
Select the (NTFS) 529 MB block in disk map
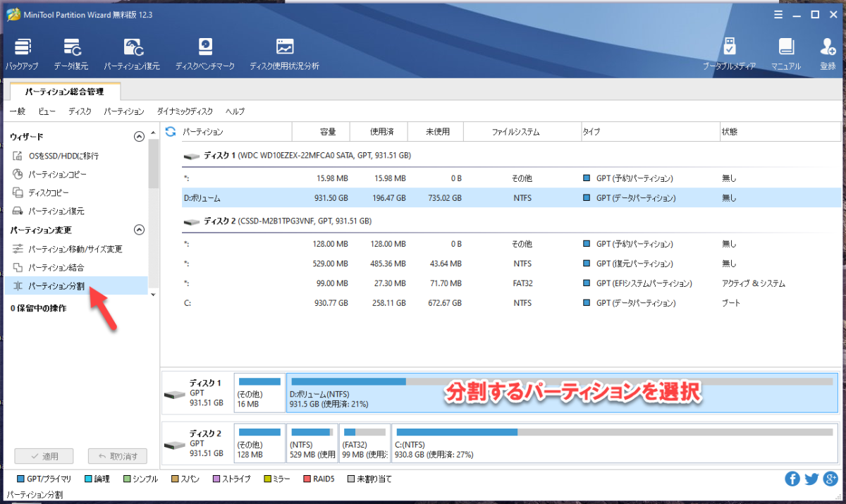[x=312, y=444]
